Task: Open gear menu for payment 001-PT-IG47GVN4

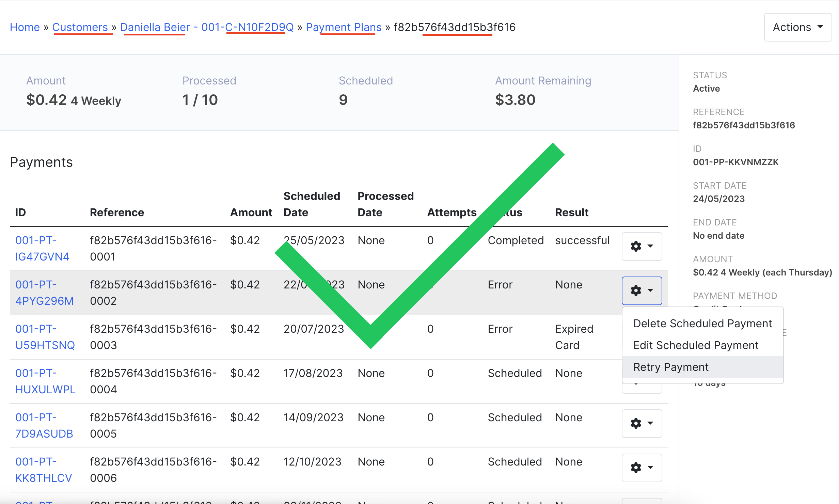Action: click(642, 246)
